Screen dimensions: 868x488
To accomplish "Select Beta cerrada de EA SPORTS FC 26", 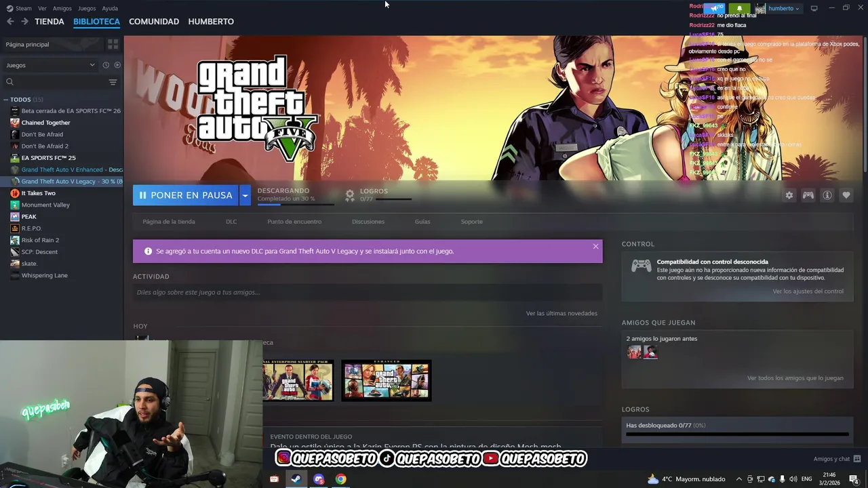I will point(66,110).
